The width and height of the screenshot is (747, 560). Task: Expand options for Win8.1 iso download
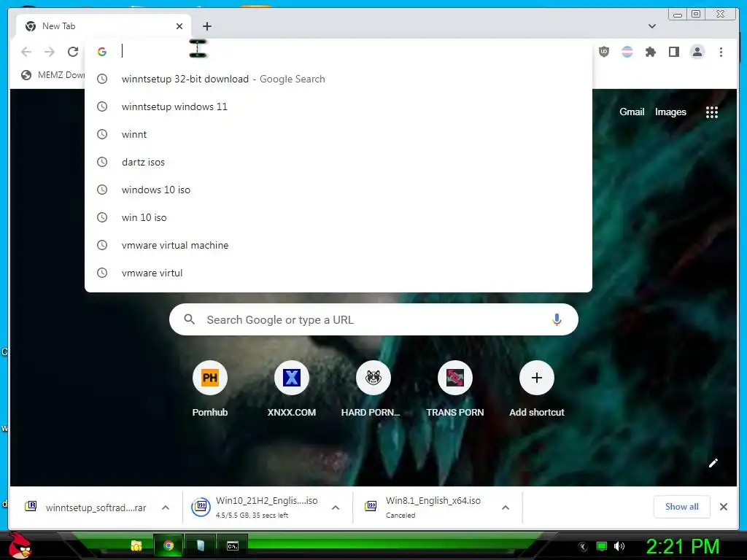pos(506,507)
